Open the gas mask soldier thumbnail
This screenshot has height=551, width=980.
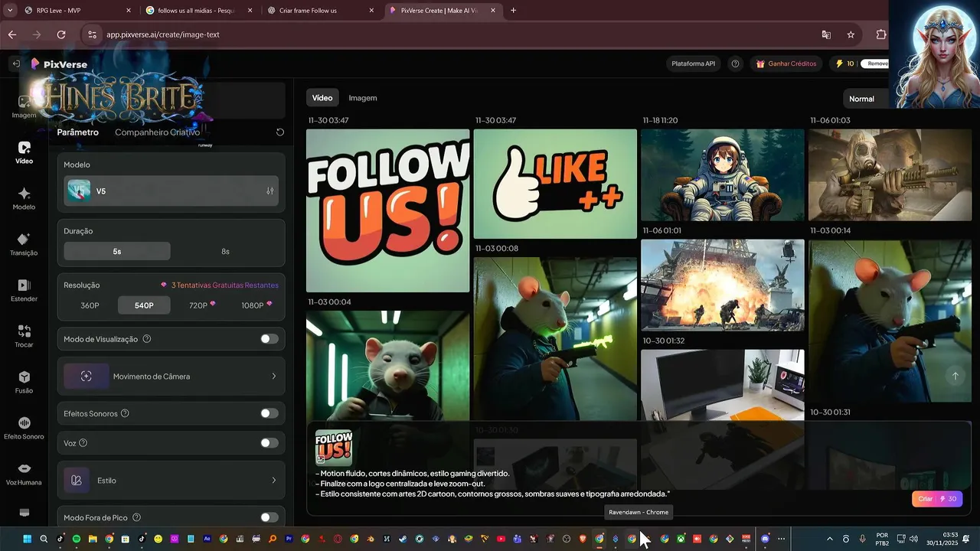click(890, 174)
